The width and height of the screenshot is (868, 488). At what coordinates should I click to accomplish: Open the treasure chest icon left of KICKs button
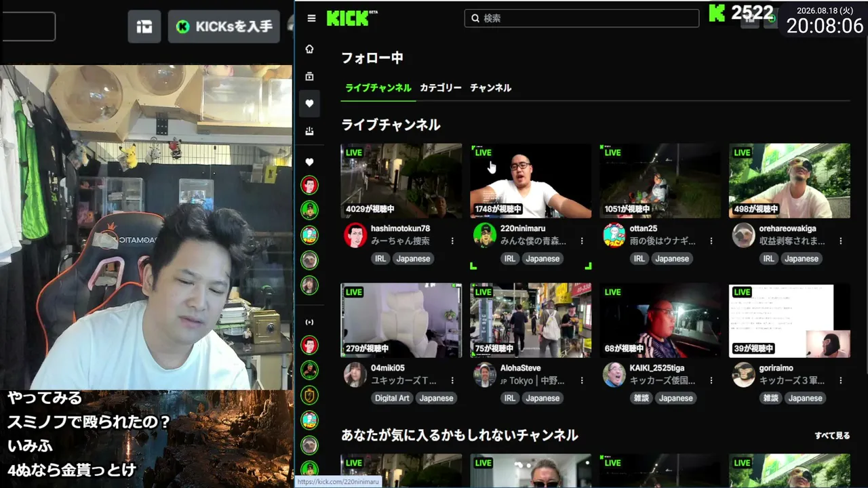click(x=144, y=27)
